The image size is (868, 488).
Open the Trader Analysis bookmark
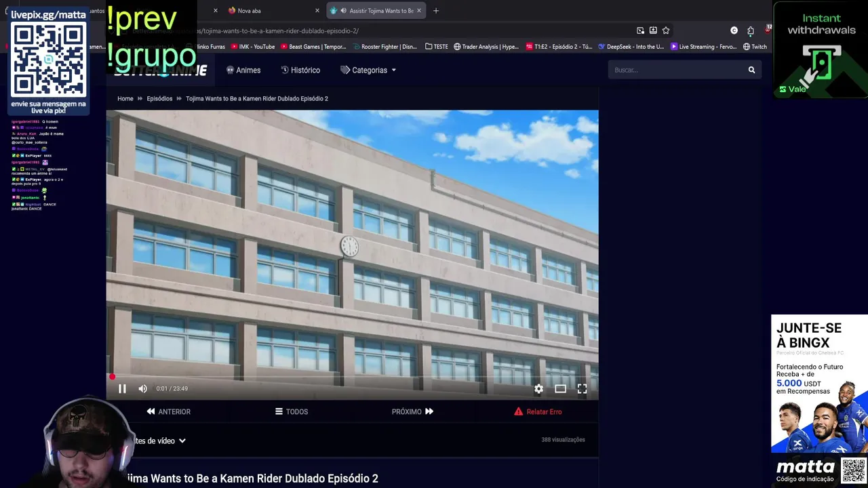click(486, 47)
